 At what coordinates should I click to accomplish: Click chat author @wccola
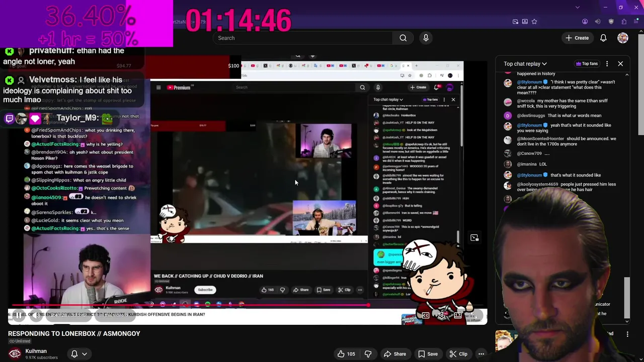pos(526,101)
